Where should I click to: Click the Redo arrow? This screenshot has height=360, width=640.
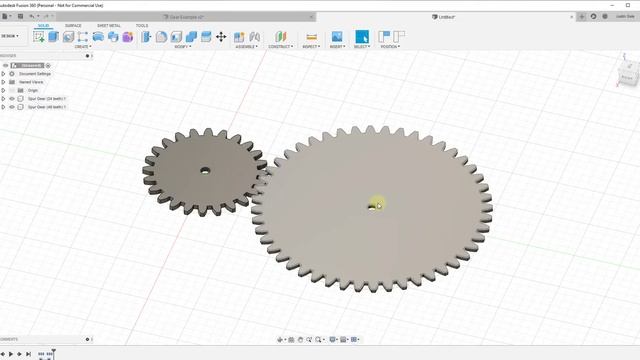46,16
